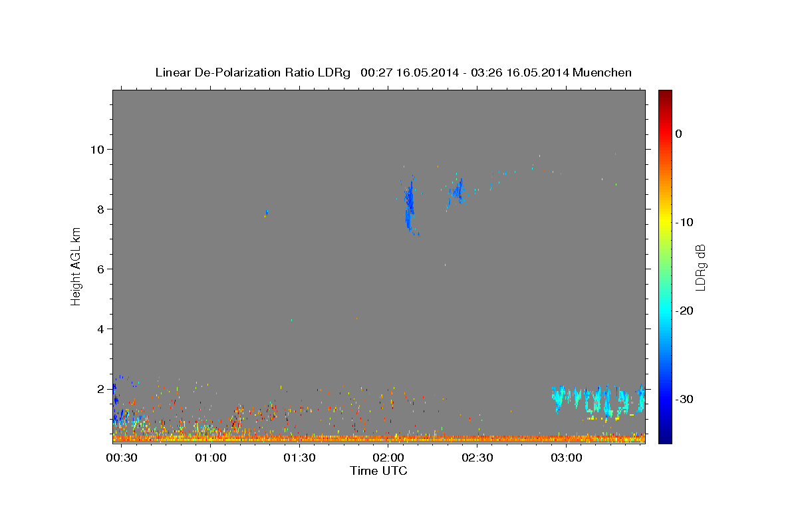
Task: Click the dark blue bottom of the colorbar
Action: 665,438
